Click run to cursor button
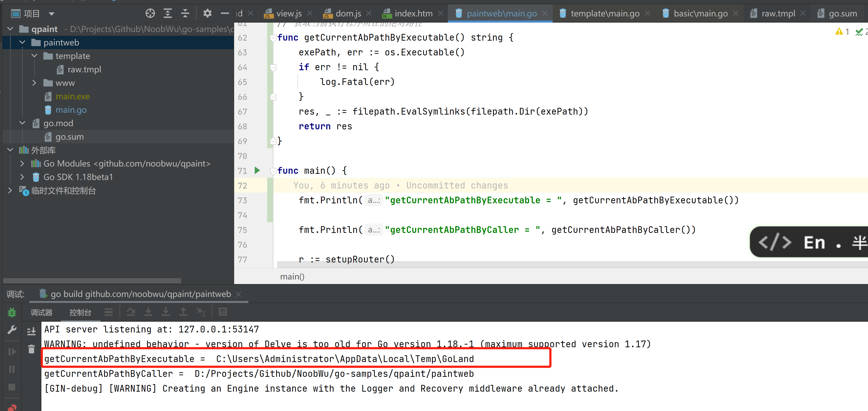 point(201,312)
